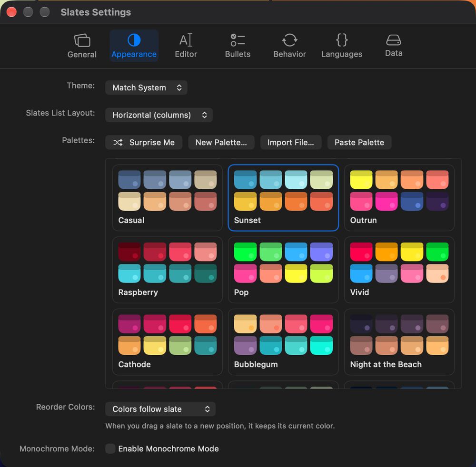Click the Import File... button
Screen dimensions: 476x467
coord(291,142)
